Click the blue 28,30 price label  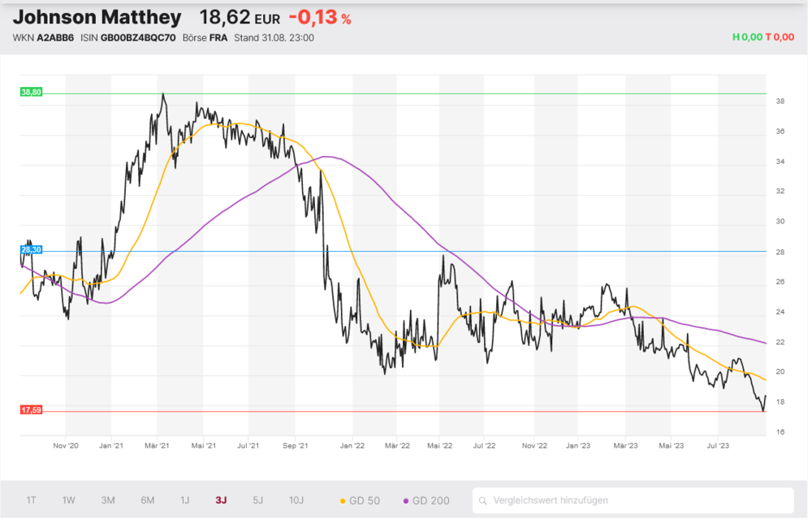31,251
